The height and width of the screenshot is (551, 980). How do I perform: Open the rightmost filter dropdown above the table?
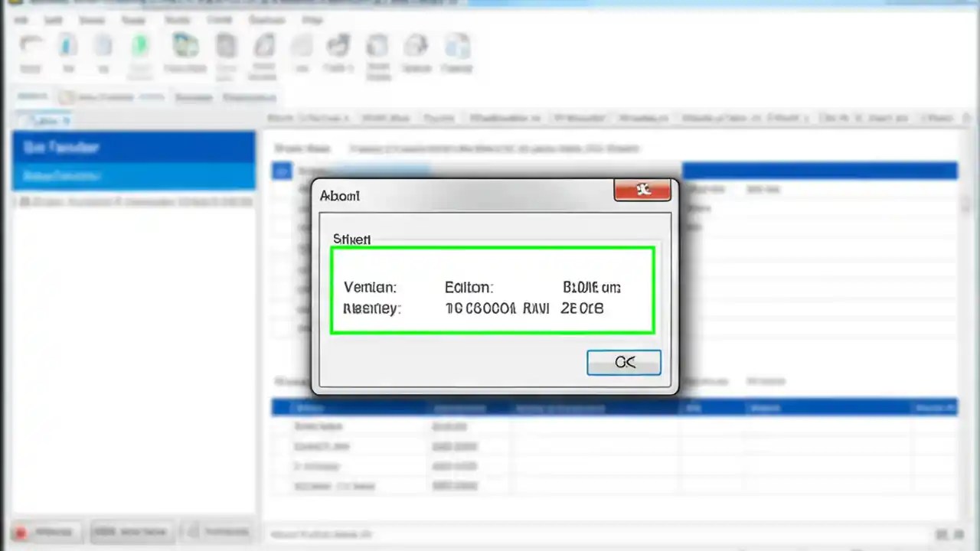938,118
